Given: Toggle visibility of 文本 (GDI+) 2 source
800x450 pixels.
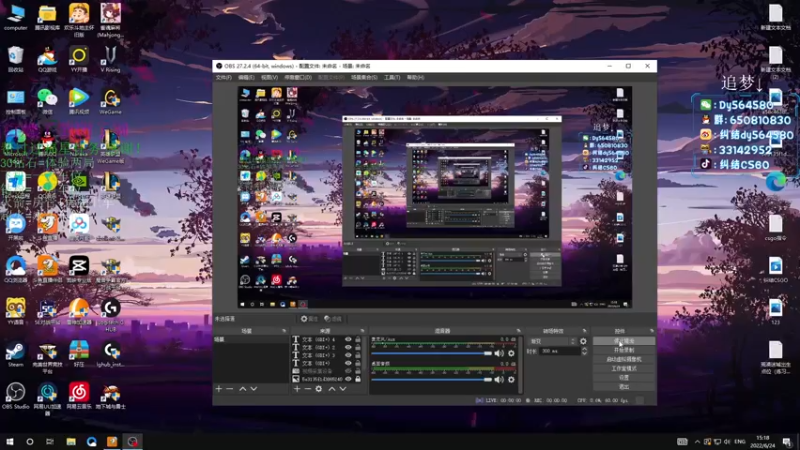Looking at the screenshot, I should (348, 347).
